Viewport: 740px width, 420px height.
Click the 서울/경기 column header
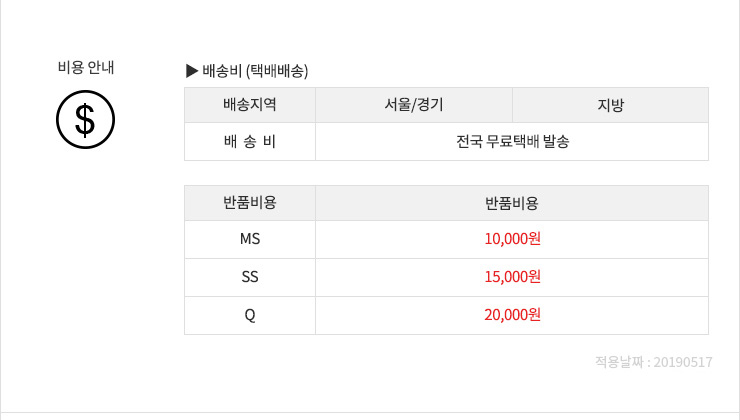(x=414, y=105)
